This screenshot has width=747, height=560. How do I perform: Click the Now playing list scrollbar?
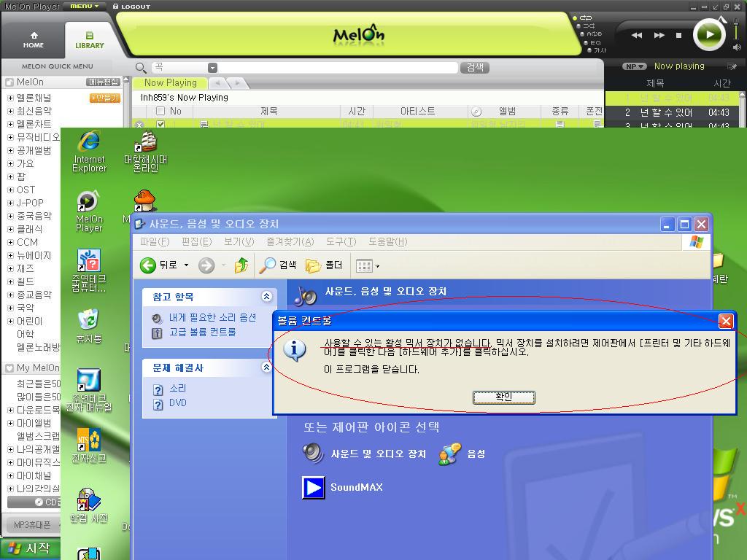742,109
